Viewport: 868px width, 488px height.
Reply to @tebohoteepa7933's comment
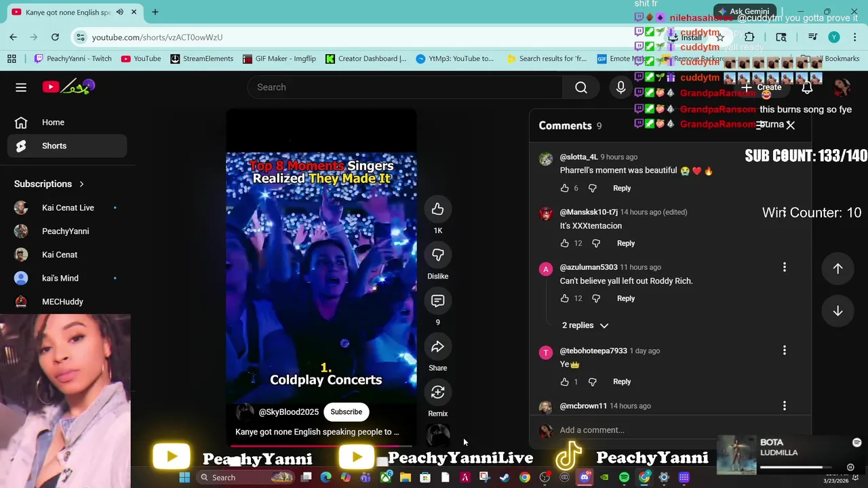[x=622, y=382]
